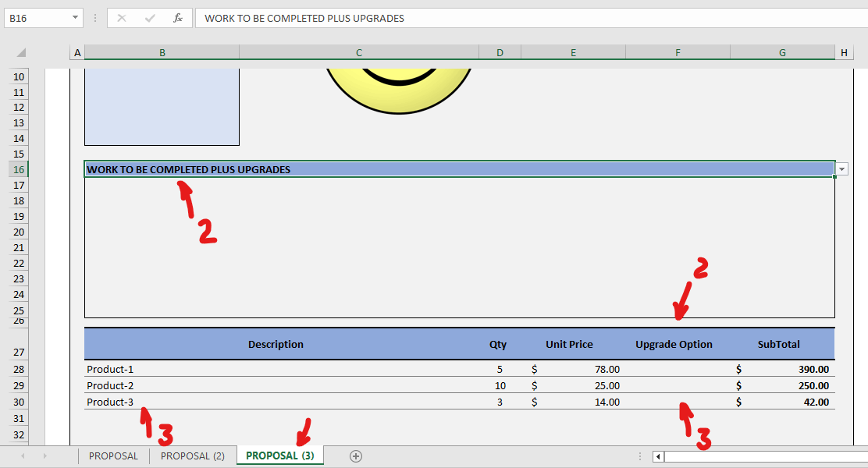Open the data validation dropdown beside row 16
The height and width of the screenshot is (468, 868).
click(x=842, y=169)
